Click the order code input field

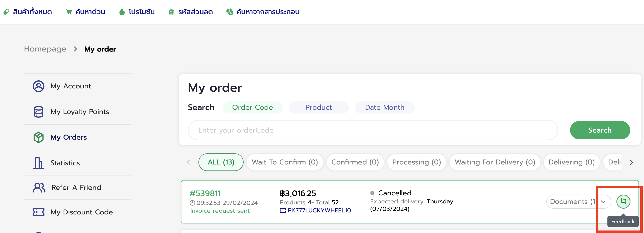click(x=373, y=130)
